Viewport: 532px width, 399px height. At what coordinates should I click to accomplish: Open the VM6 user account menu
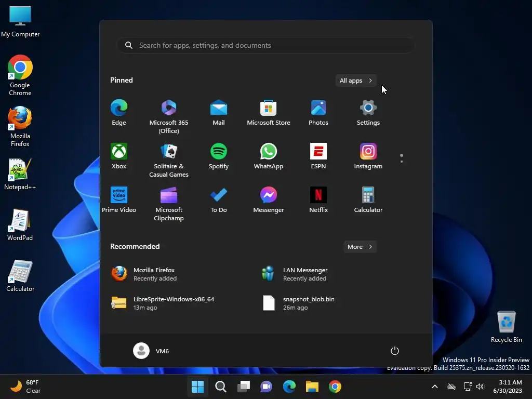(x=151, y=351)
